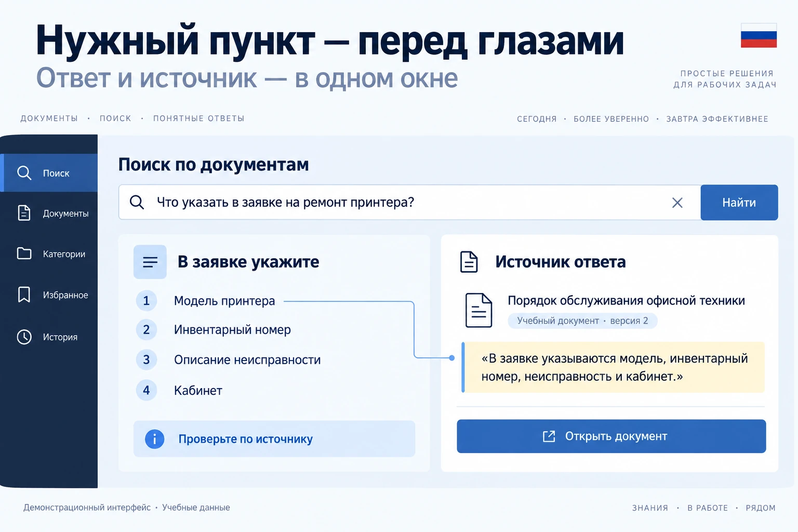Click the clock icon beside История
The image size is (798, 532).
(x=24, y=337)
